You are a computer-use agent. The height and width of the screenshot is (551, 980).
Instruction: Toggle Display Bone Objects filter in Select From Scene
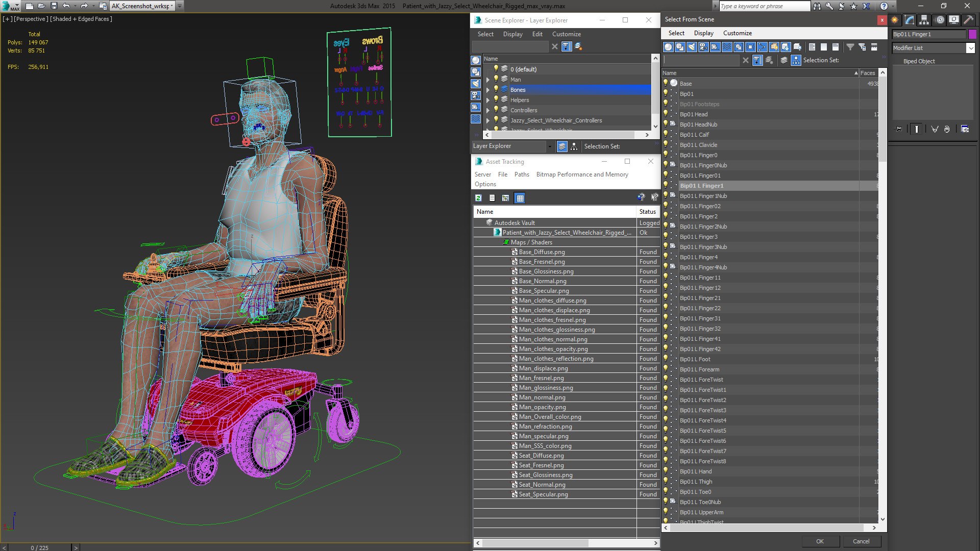762,47
